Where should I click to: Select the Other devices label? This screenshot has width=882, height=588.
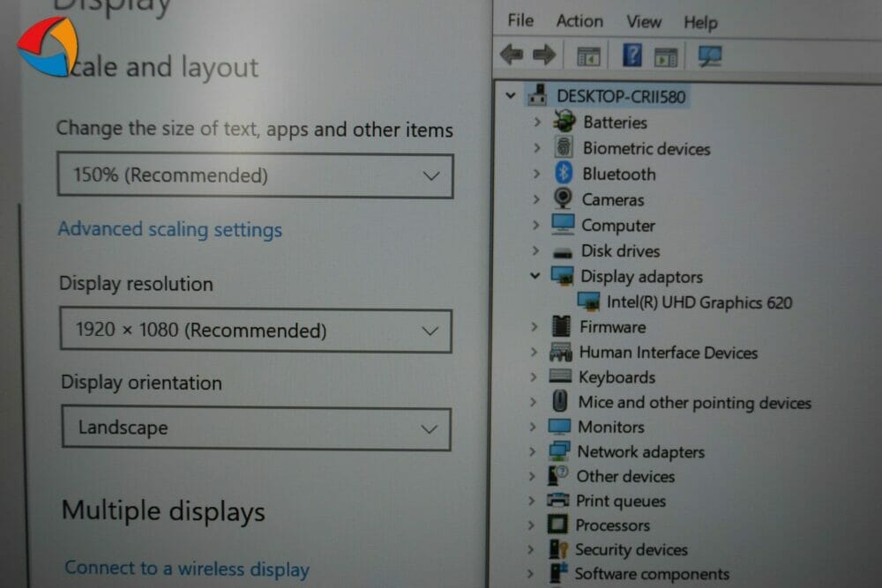(x=625, y=476)
